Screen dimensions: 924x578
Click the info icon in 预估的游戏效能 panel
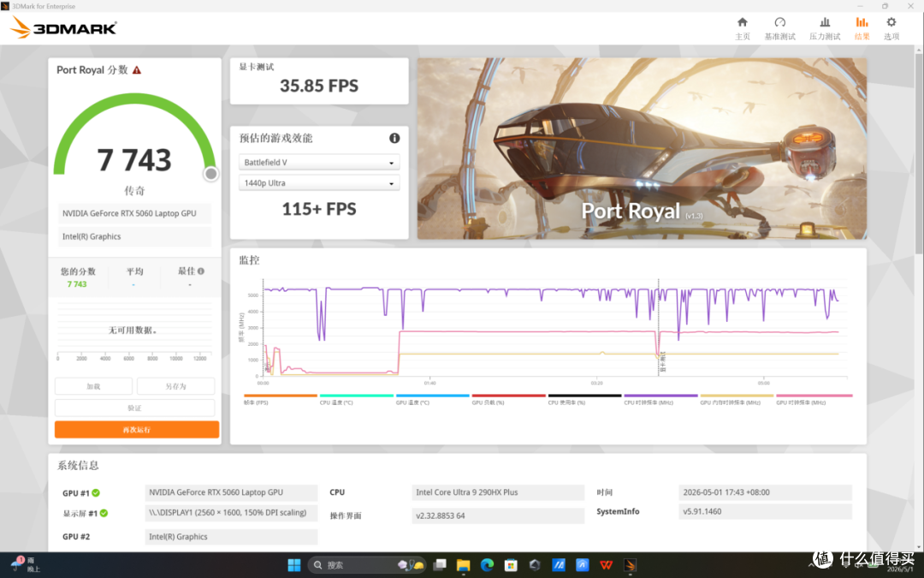(394, 138)
